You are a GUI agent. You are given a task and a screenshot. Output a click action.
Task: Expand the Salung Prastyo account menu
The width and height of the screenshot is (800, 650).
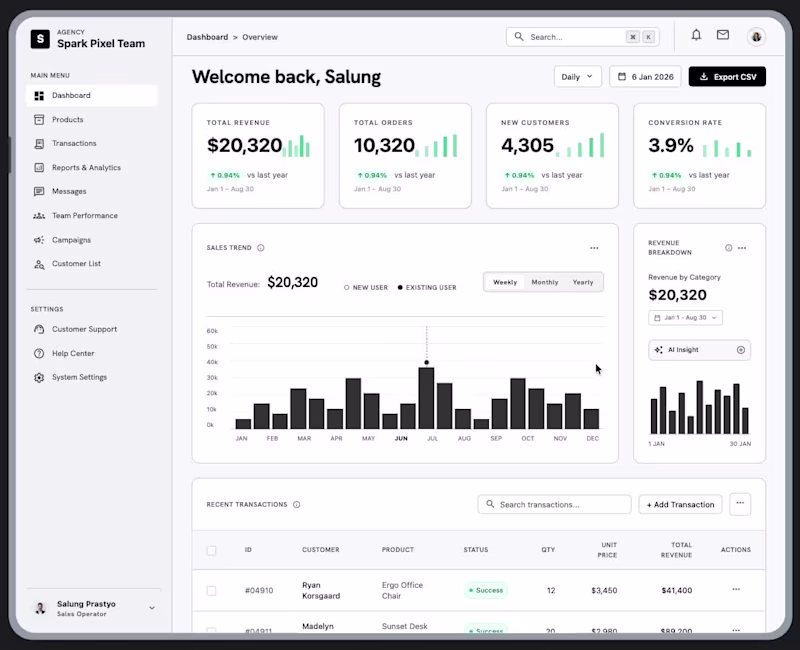tap(152, 608)
